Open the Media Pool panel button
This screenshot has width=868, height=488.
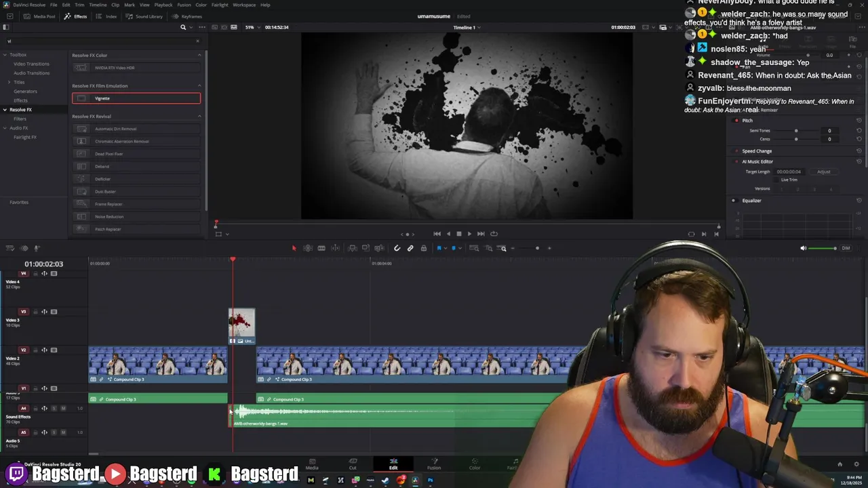coord(40,16)
